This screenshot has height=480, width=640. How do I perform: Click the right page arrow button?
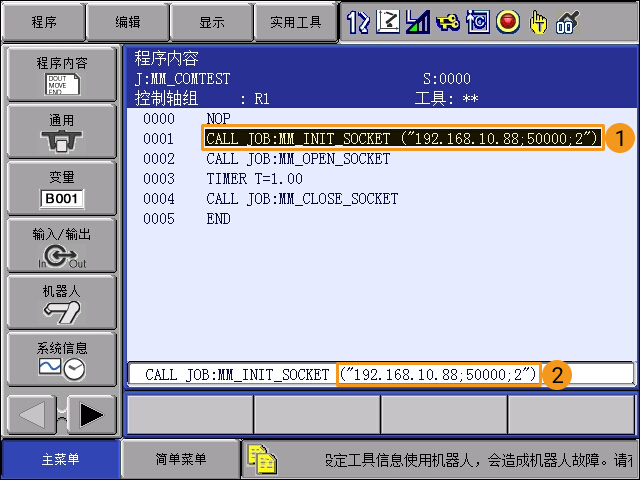(x=91, y=415)
